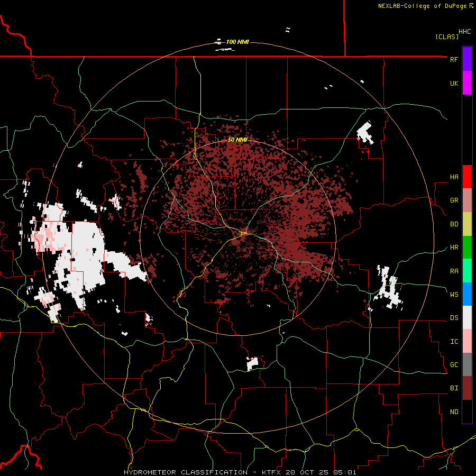Pick the HR green legend swatch
Image resolution: width=476 pixels, height=476 pixels.
467,248
